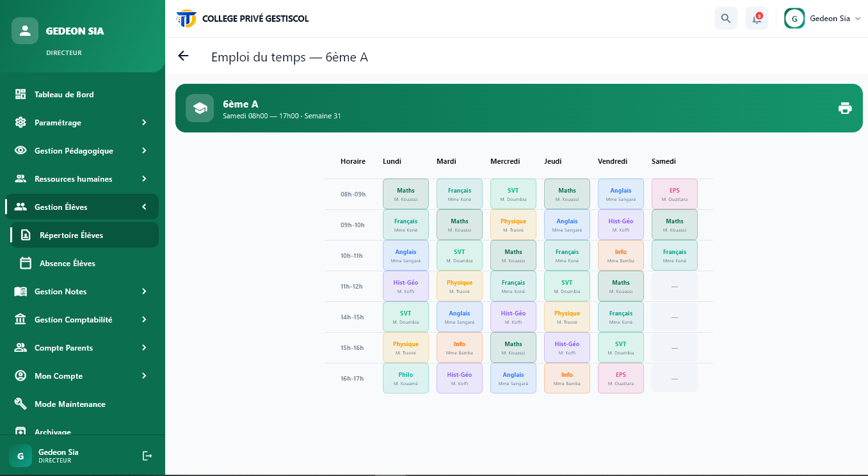
Task: Select Samedi 10h-11h Français card
Action: [x=675, y=255]
